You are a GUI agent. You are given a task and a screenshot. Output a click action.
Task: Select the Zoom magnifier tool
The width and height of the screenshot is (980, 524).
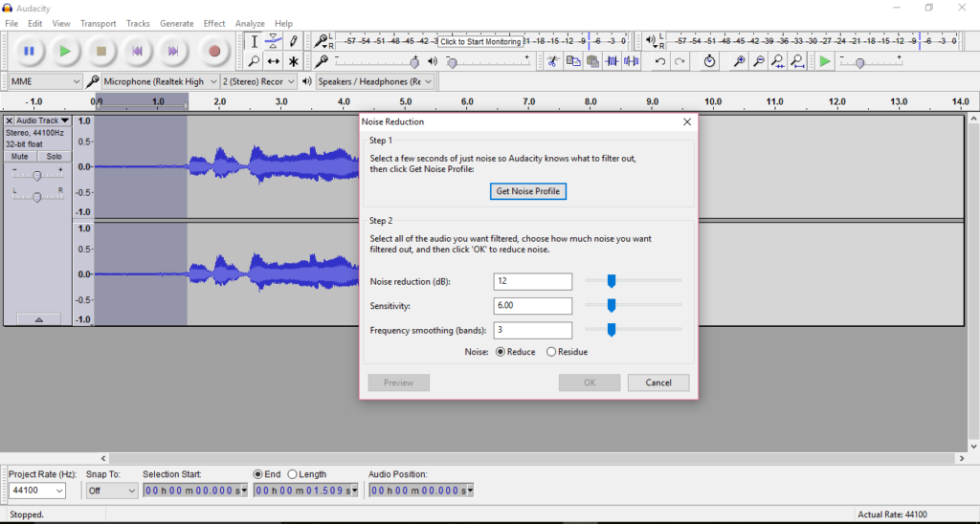click(x=254, y=61)
